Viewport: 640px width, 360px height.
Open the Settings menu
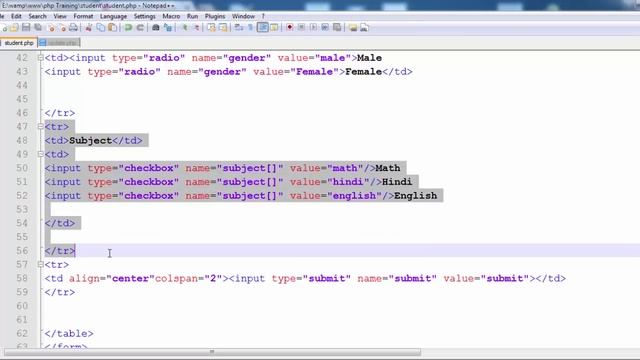click(x=144, y=16)
